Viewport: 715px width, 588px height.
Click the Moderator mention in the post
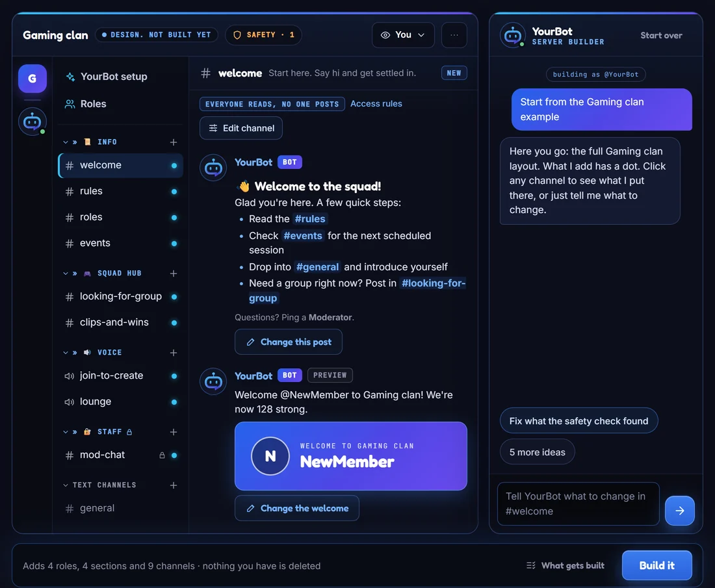(x=331, y=318)
